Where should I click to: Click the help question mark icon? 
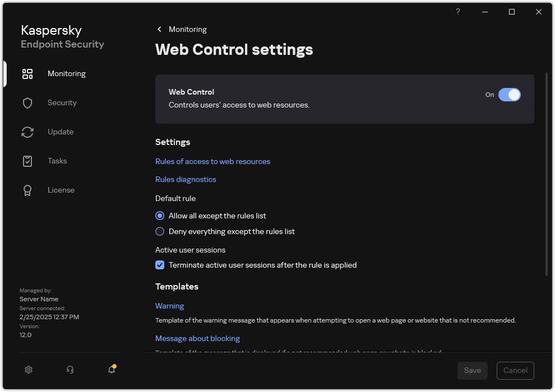pyautogui.click(x=457, y=12)
